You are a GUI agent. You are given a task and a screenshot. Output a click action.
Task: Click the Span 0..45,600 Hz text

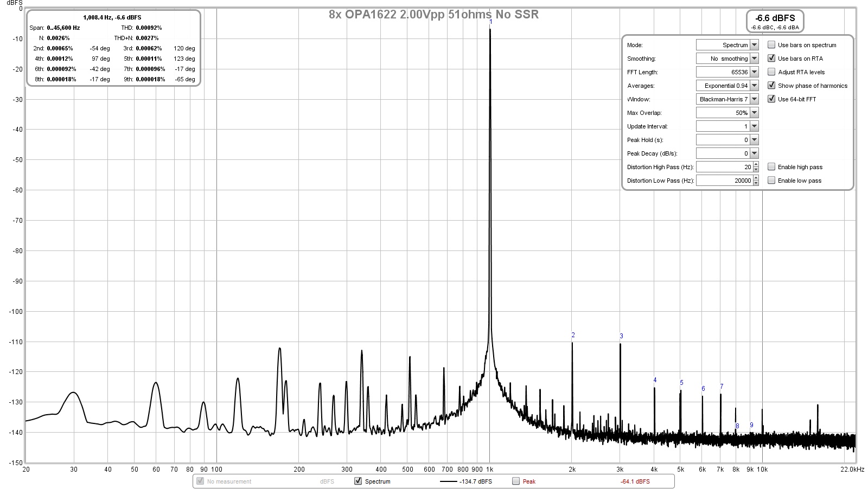[55, 28]
